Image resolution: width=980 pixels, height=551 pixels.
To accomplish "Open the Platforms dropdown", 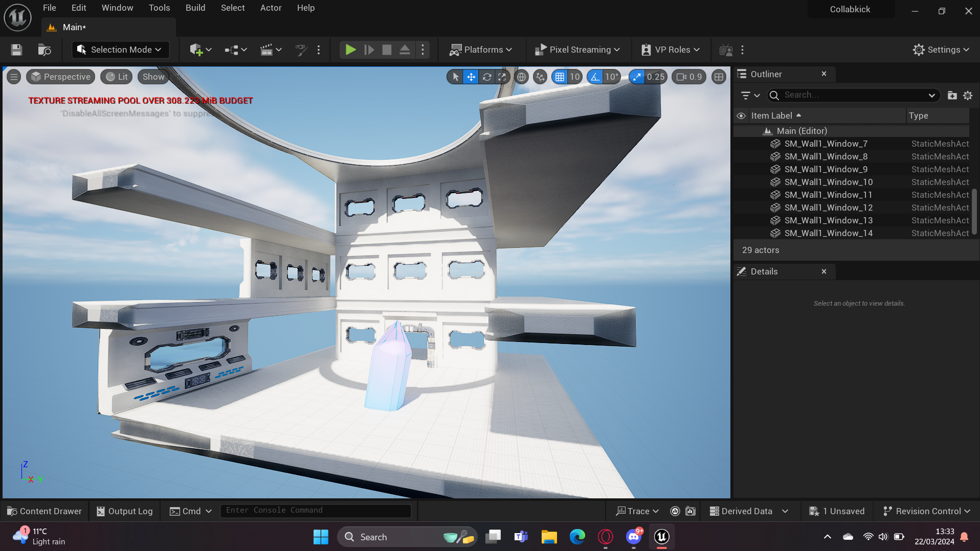I will (481, 50).
